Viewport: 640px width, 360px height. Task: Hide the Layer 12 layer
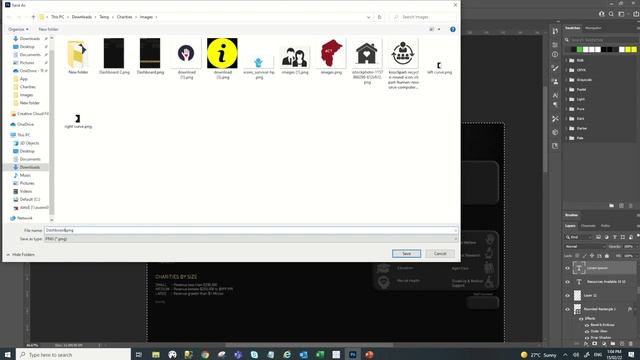pos(567,295)
